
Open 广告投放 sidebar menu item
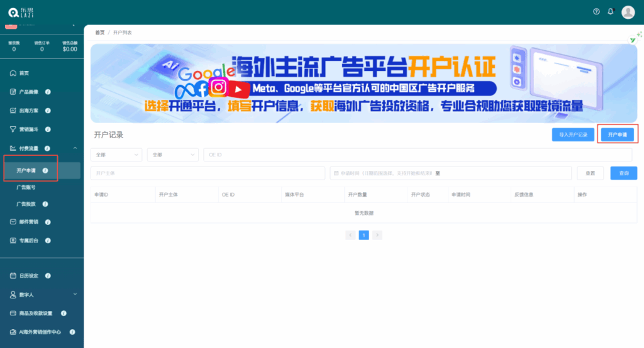pyautogui.click(x=26, y=204)
